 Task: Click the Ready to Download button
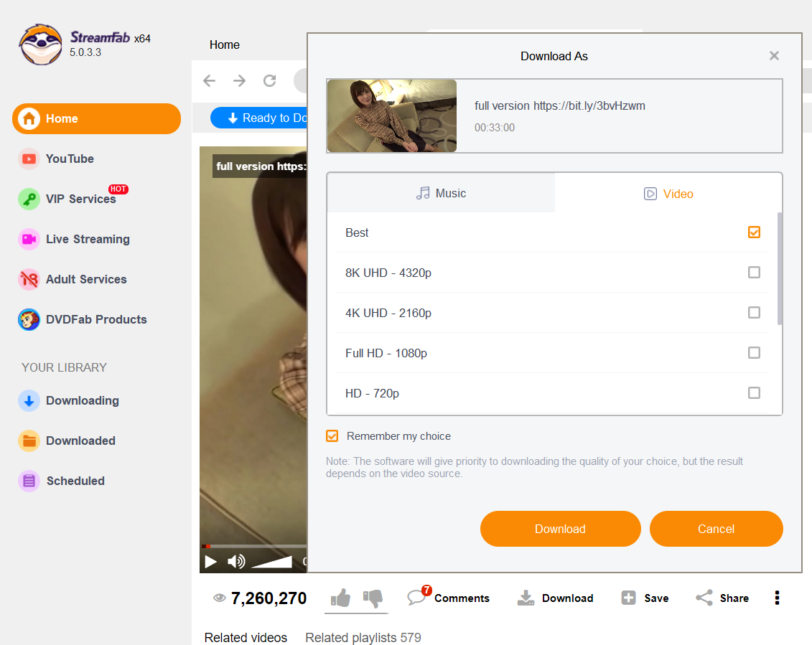click(x=259, y=118)
